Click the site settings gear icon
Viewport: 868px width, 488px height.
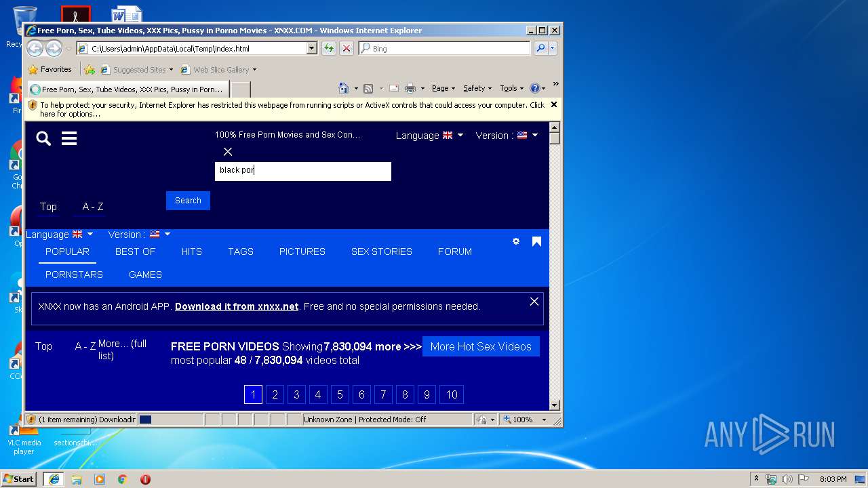pos(516,241)
